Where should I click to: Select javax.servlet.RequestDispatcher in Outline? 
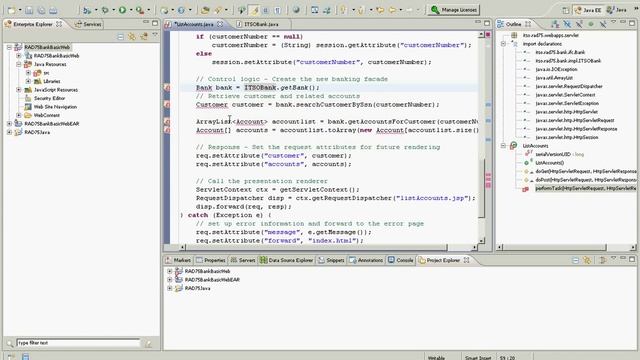[x=569, y=87]
